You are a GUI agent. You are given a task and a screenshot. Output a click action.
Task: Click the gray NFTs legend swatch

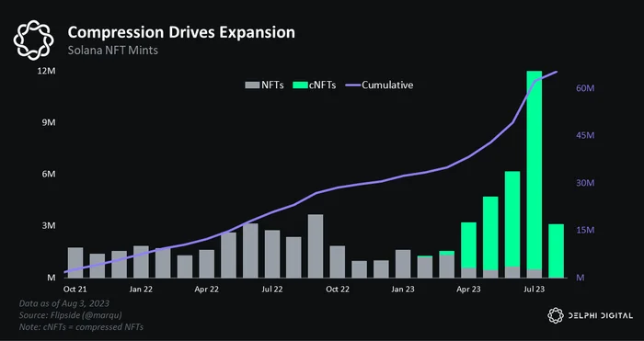252,85
